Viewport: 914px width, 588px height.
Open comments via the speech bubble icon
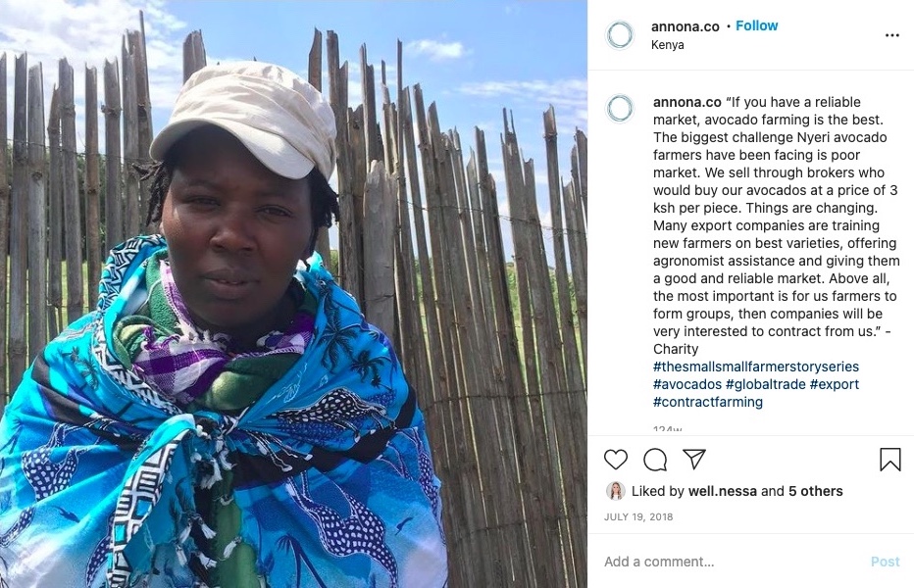point(655,460)
